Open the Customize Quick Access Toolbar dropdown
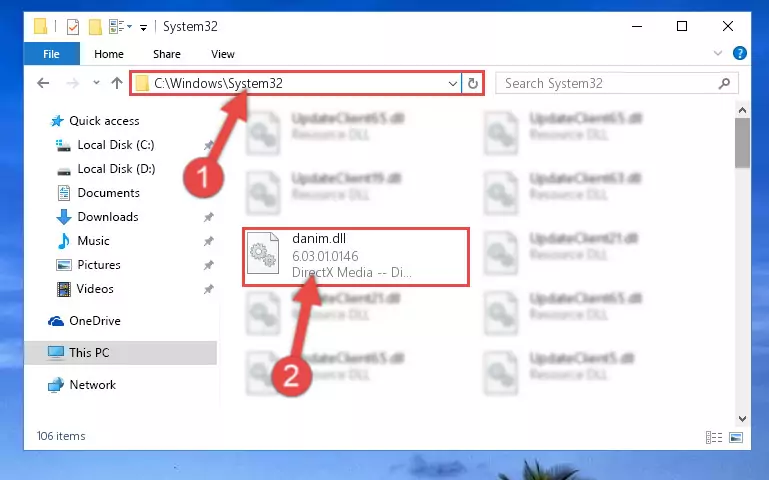This screenshot has height=480, width=769. [x=143, y=27]
